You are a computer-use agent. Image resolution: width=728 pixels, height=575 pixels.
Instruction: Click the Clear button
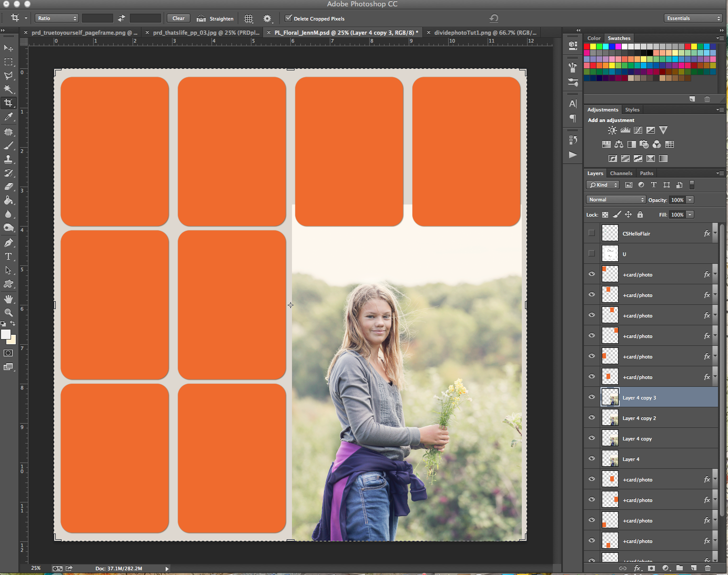click(178, 18)
